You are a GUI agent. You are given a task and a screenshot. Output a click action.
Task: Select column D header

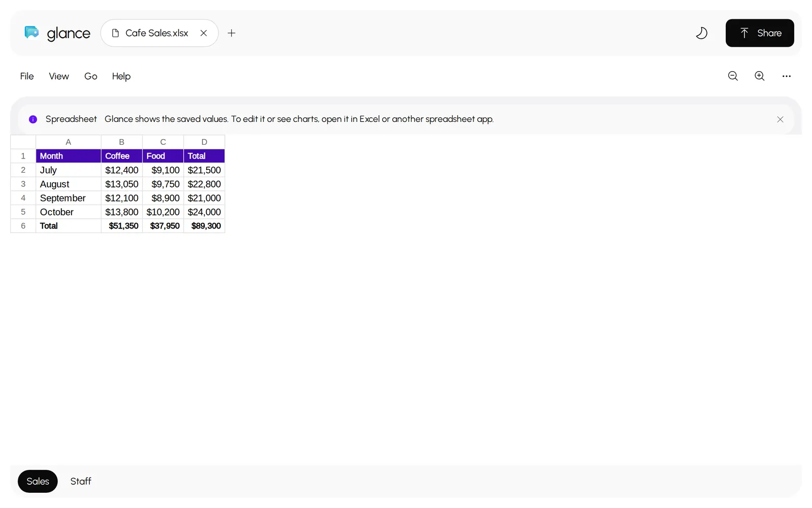204,142
